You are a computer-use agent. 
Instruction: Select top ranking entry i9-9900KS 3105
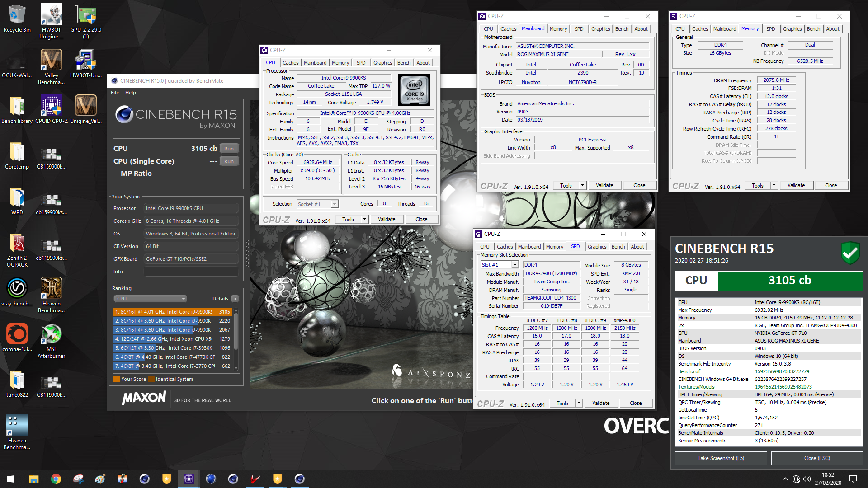(x=173, y=312)
